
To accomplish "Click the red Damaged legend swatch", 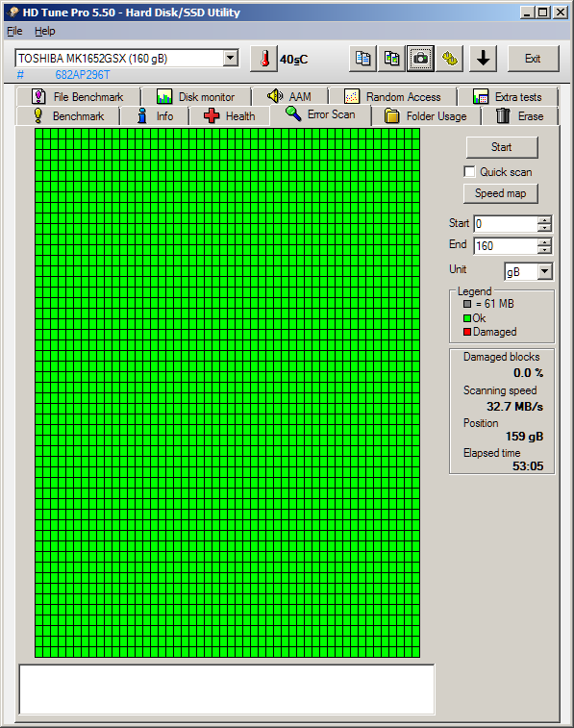I will point(467,332).
